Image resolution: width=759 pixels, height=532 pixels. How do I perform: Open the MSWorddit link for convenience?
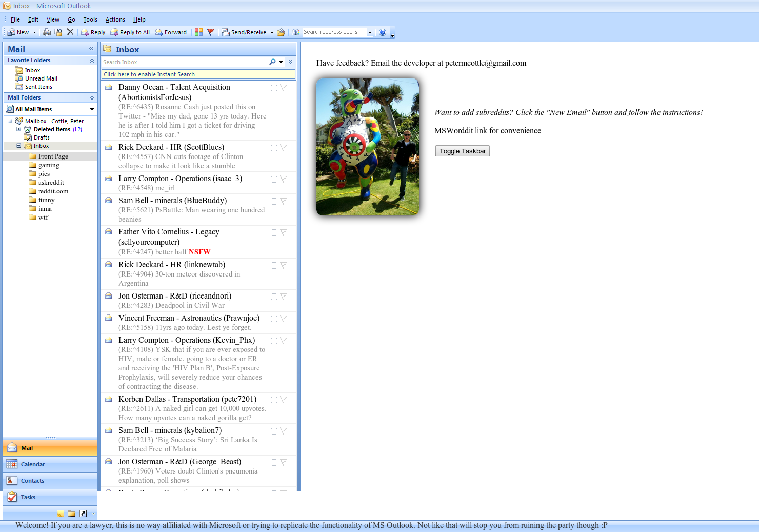click(x=488, y=131)
